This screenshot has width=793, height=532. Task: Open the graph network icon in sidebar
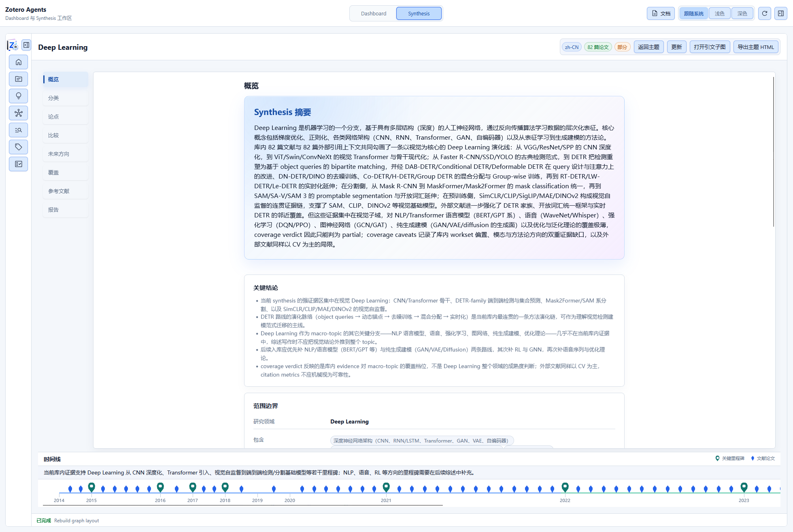pos(19,113)
